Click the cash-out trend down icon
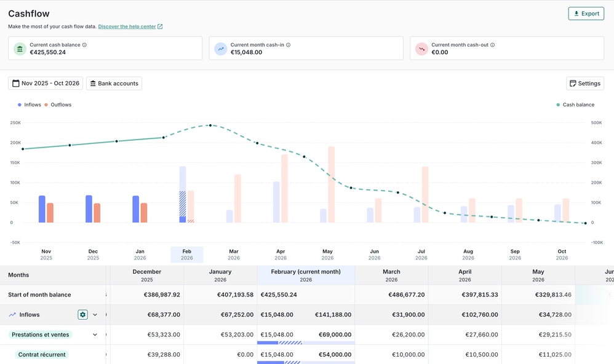The width and height of the screenshot is (614, 364). 421,49
